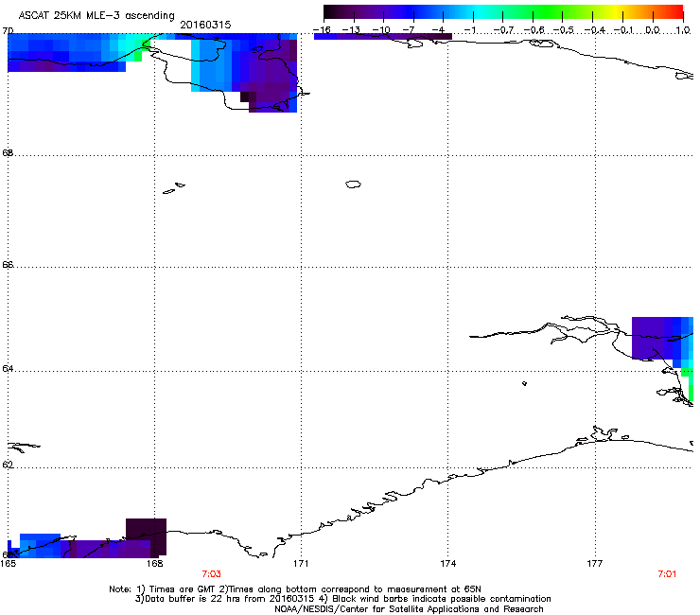
Task: Click the 168 longitude label
Action: (x=154, y=563)
